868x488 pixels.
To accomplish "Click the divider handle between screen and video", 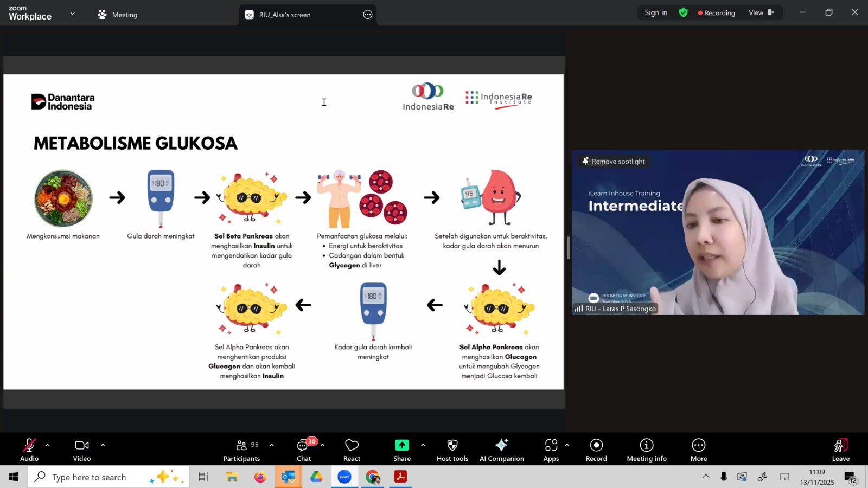I will click(568, 248).
